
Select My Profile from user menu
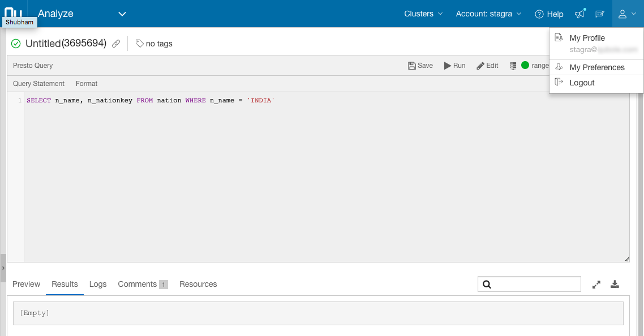coord(587,38)
